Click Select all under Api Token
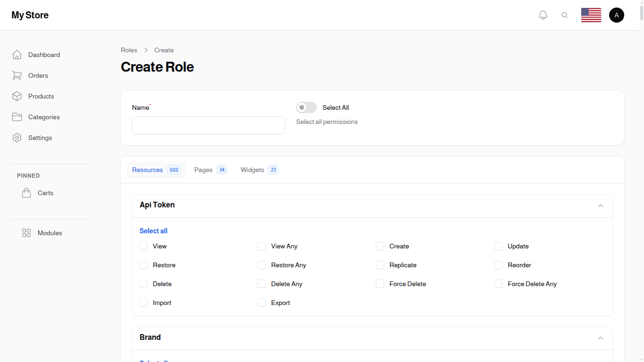Viewport: 644px width, 362px height. pos(153,230)
